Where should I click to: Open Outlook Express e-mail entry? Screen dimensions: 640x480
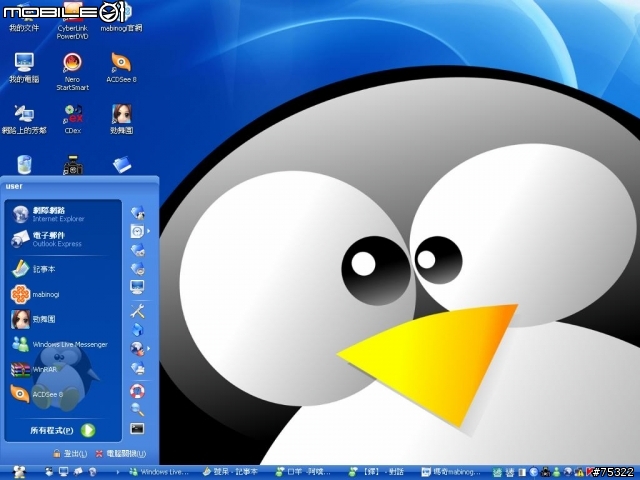tap(61, 239)
